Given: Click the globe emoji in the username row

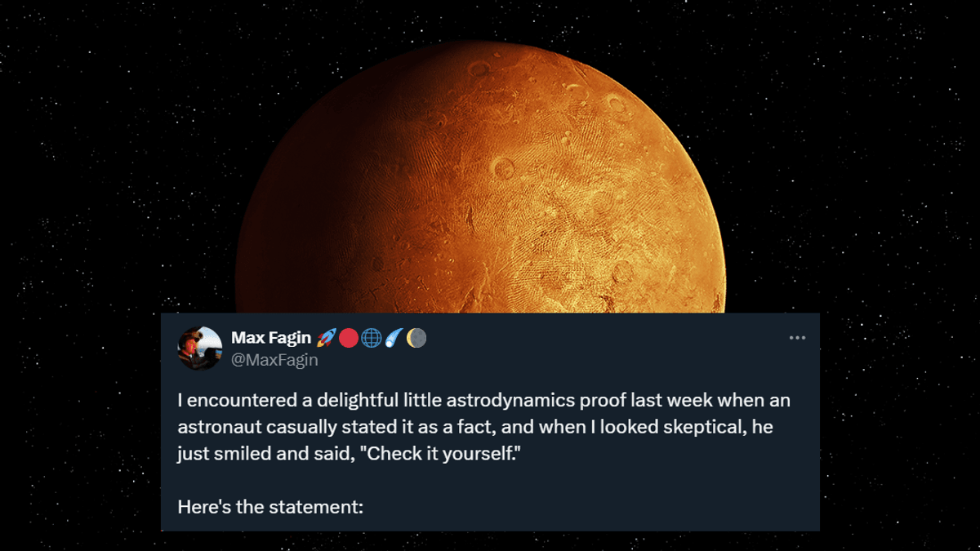Looking at the screenshot, I should point(372,339).
